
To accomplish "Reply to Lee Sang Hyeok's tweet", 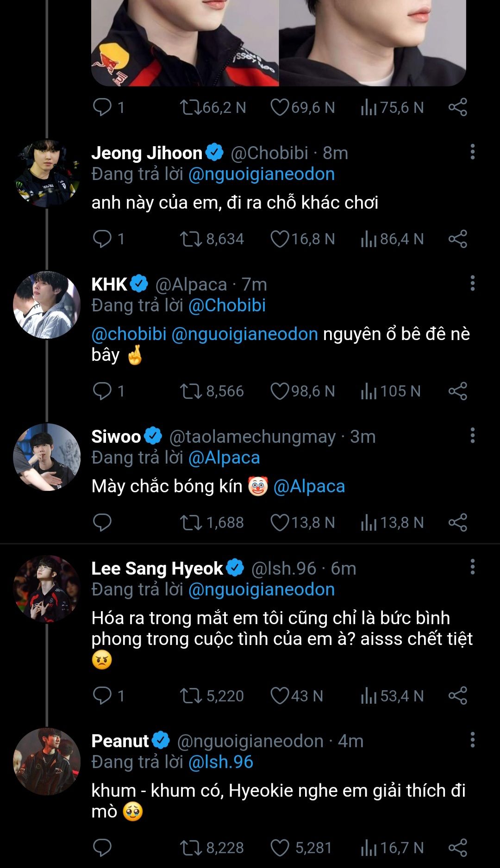I will (x=102, y=696).
